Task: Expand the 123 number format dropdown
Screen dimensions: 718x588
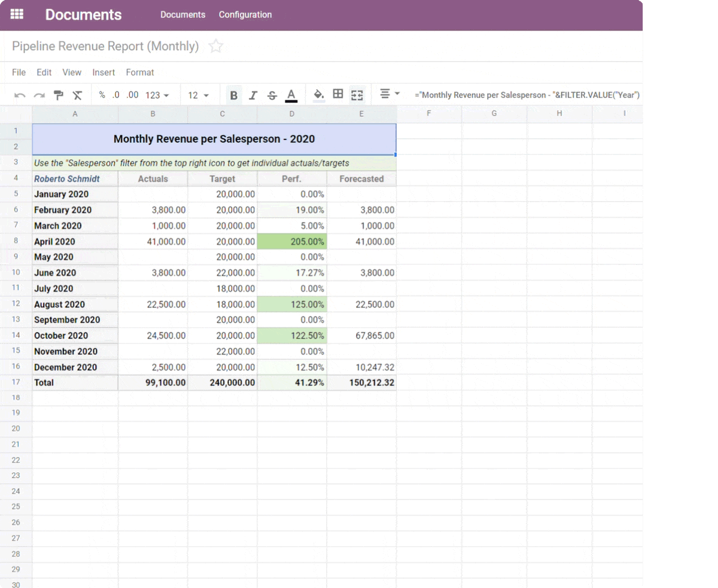Action: [157, 95]
